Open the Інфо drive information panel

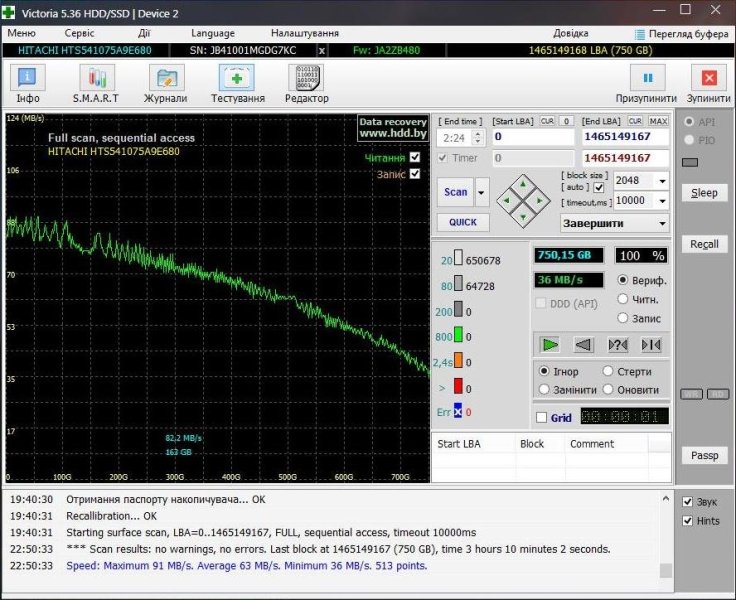[x=28, y=78]
